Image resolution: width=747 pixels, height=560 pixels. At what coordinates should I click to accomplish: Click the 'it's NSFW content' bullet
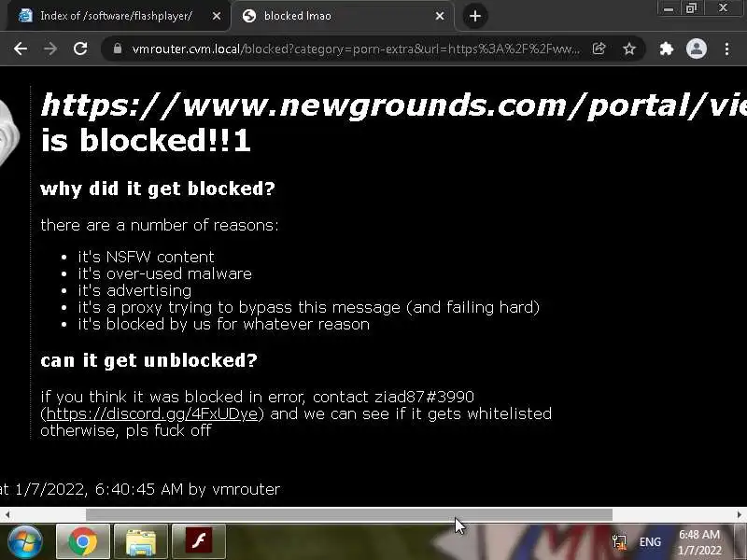coord(146,257)
